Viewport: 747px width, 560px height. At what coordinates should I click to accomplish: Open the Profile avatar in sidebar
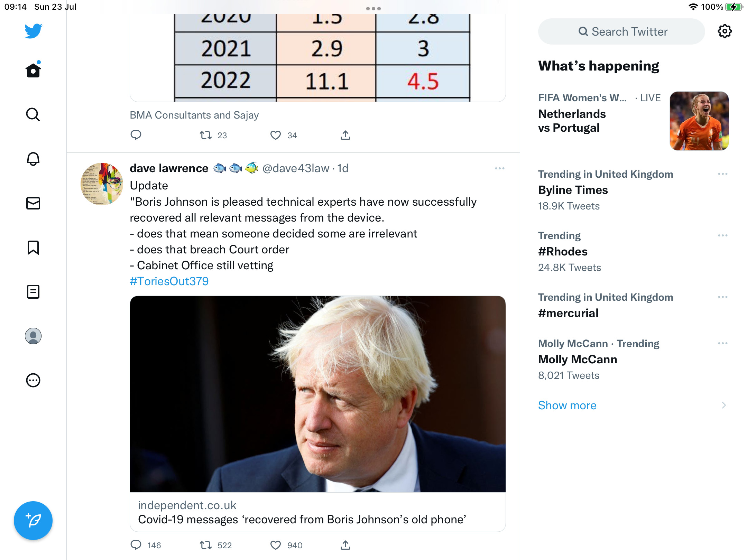tap(33, 336)
